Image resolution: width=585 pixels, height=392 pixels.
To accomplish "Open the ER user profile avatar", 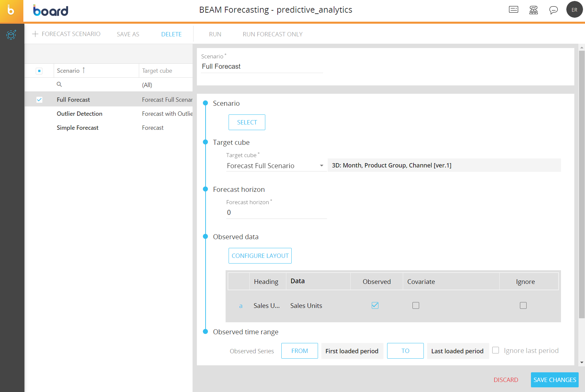I will tap(574, 10).
